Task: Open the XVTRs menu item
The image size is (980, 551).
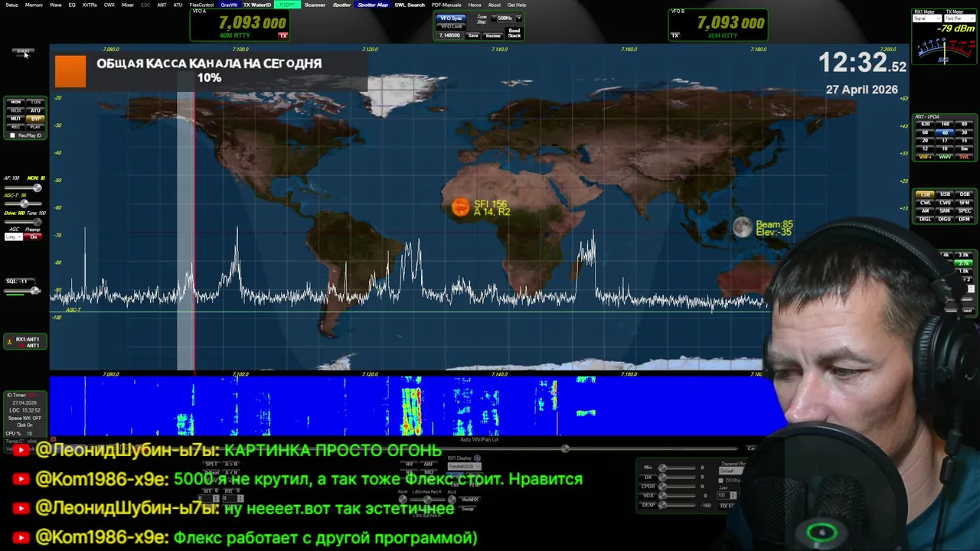Action: 90,5
